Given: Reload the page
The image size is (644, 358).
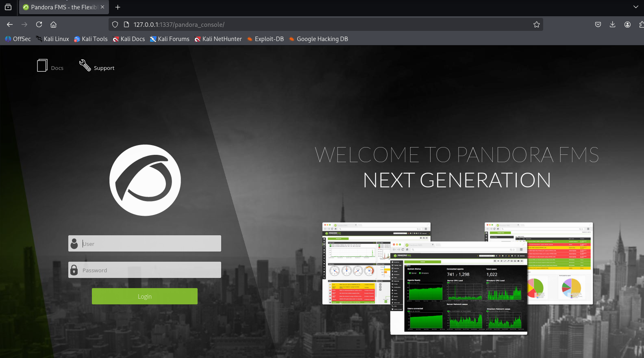Looking at the screenshot, I should pyautogui.click(x=39, y=24).
